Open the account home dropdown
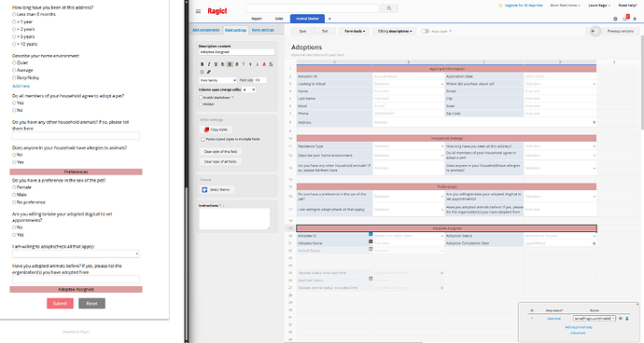Viewport: 644px width, 343px height. 566,6
